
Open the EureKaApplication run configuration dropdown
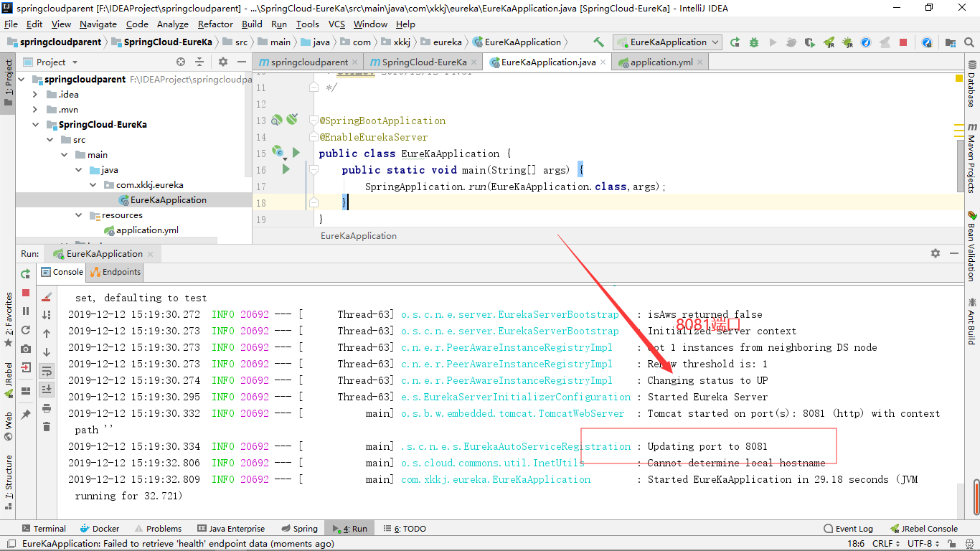[667, 42]
